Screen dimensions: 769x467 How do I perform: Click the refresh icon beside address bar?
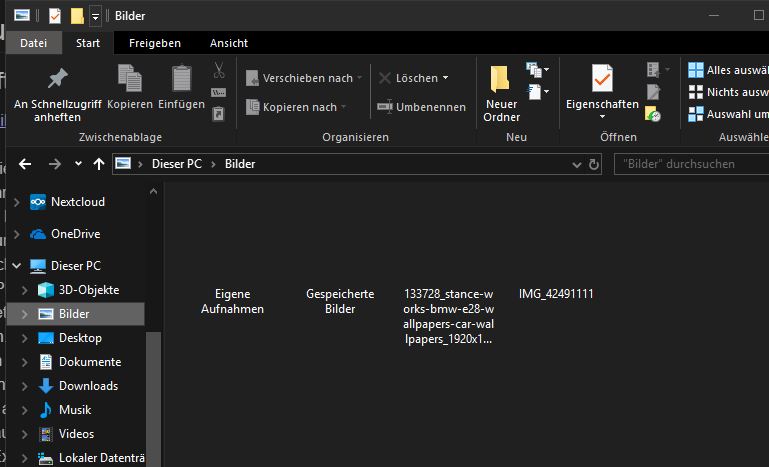(593, 164)
